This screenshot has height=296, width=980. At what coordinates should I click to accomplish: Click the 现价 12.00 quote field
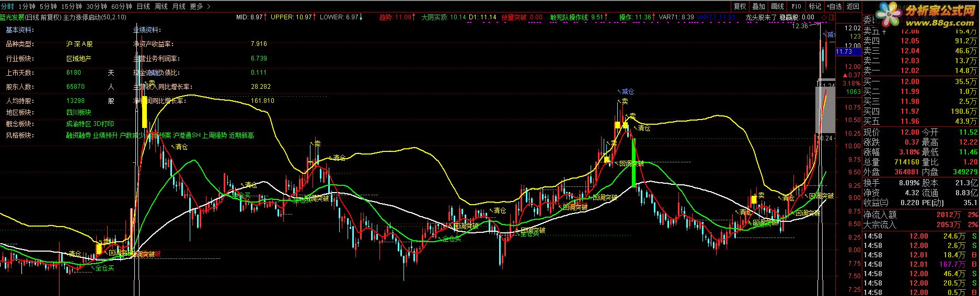[891, 132]
